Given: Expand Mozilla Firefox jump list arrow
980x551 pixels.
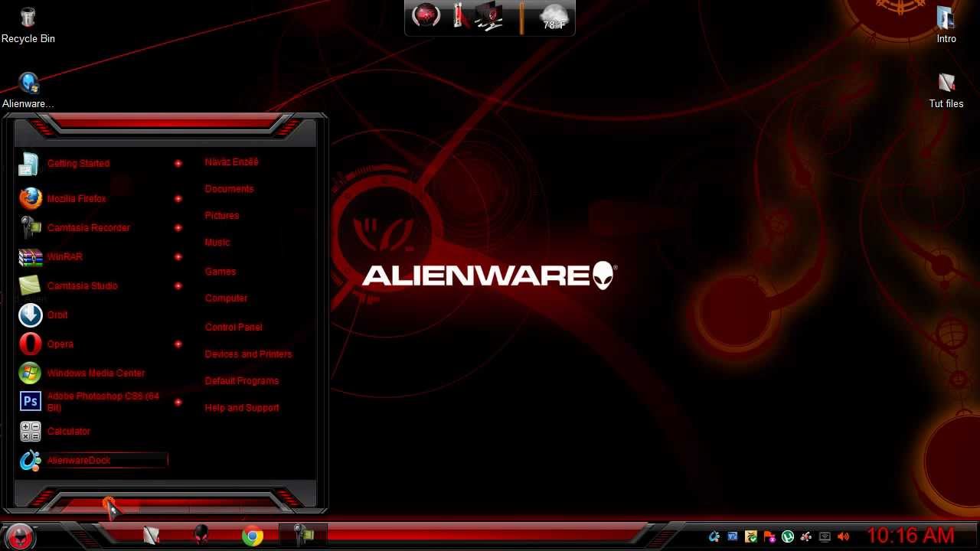Looking at the screenshot, I should (178, 198).
